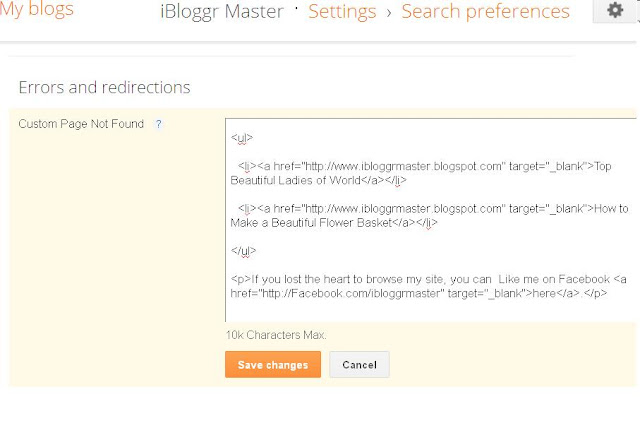Open the settings gear icon menu
This screenshot has height=435, width=640.
tap(615, 10)
